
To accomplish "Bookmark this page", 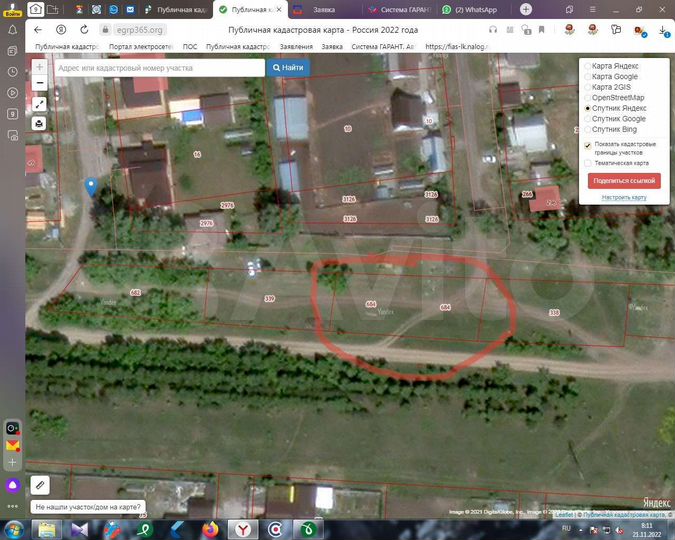I will (542, 30).
